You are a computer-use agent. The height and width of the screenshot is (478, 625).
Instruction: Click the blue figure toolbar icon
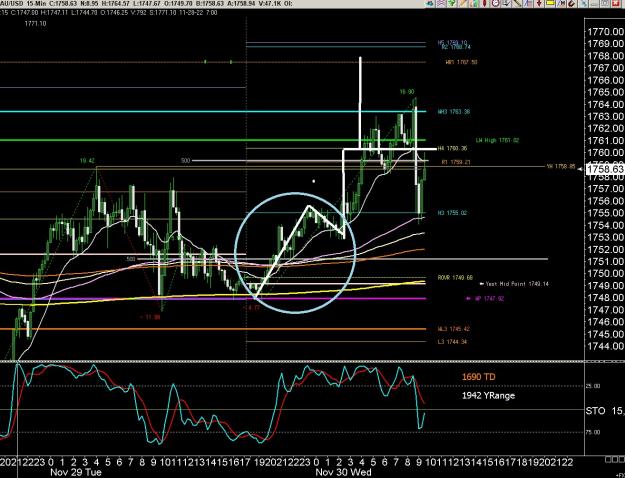[583, 3]
